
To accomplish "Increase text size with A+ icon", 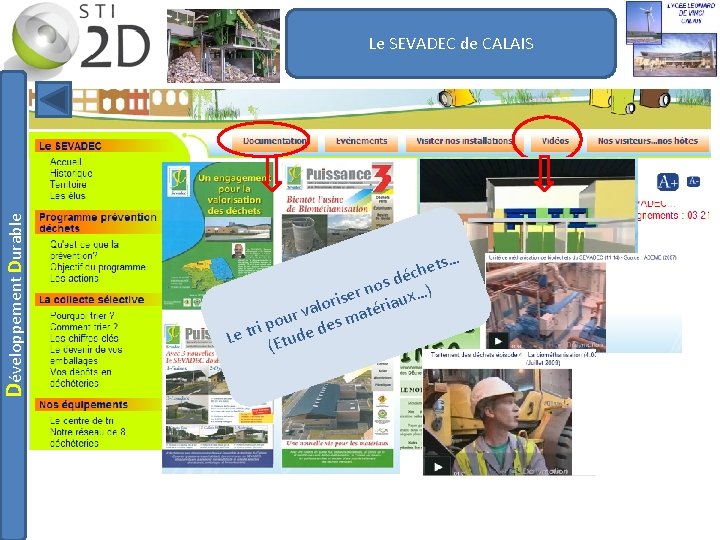I will click(x=667, y=182).
